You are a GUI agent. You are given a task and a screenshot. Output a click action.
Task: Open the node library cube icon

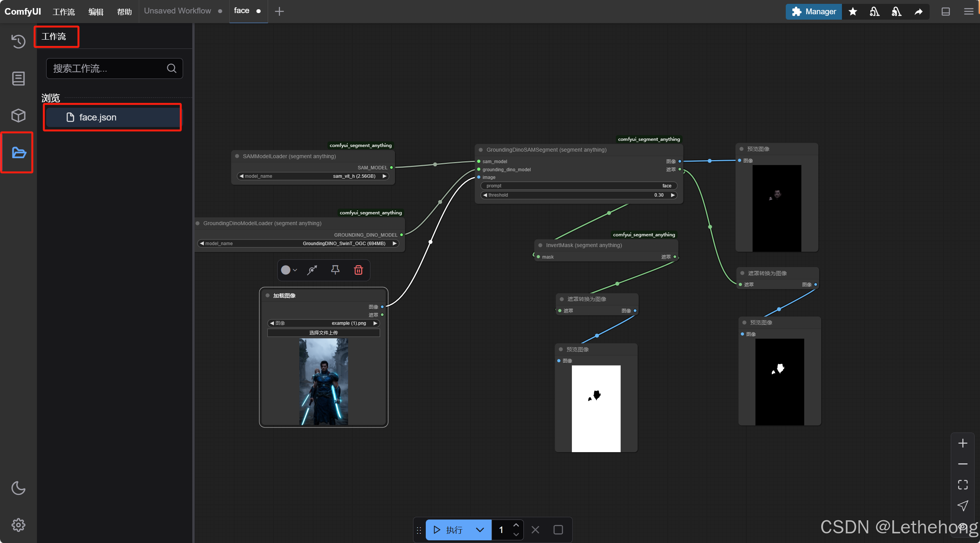(18, 115)
